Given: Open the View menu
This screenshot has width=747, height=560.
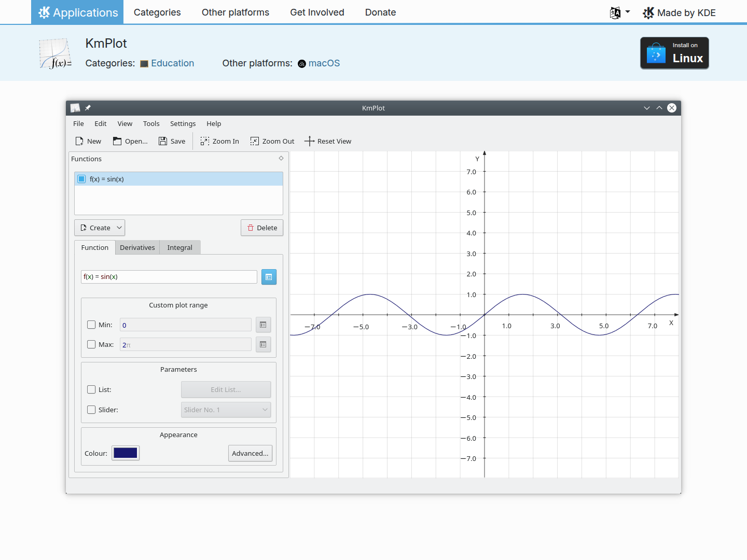Looking at the screenshot, I should tap(125, 123).
